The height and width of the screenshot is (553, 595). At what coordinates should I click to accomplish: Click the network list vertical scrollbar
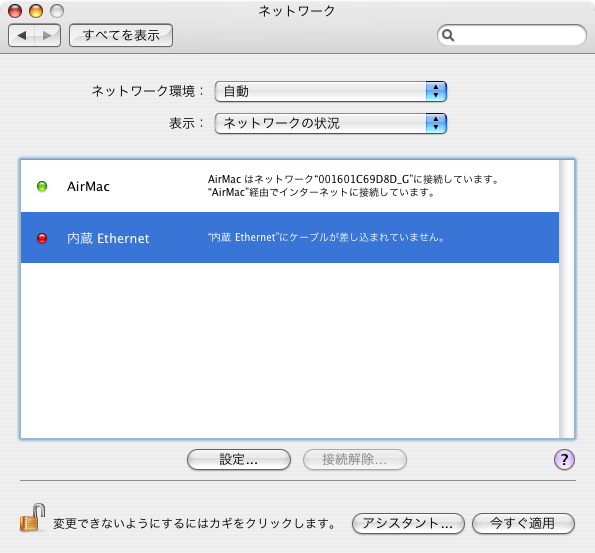click(x=567, y=299)
